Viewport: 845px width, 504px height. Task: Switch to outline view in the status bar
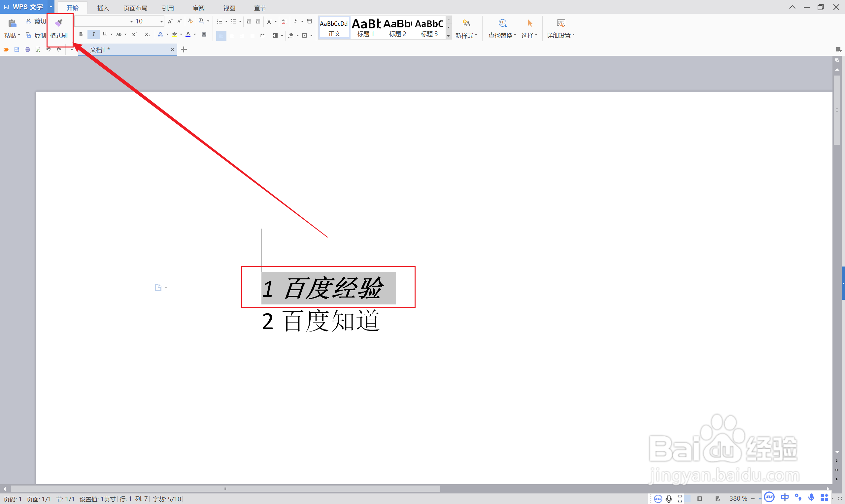pyautogui.click(x=699, y=499)
